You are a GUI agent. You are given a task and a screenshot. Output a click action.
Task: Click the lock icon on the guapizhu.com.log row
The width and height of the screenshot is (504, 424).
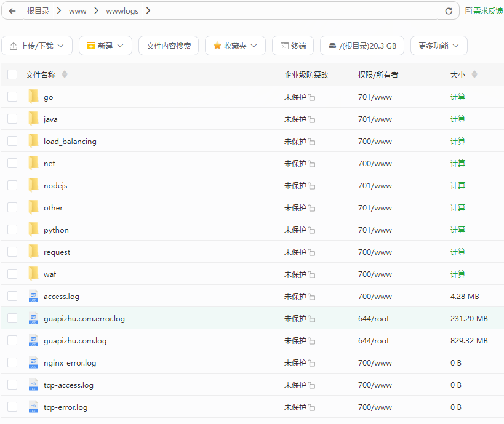311,341
